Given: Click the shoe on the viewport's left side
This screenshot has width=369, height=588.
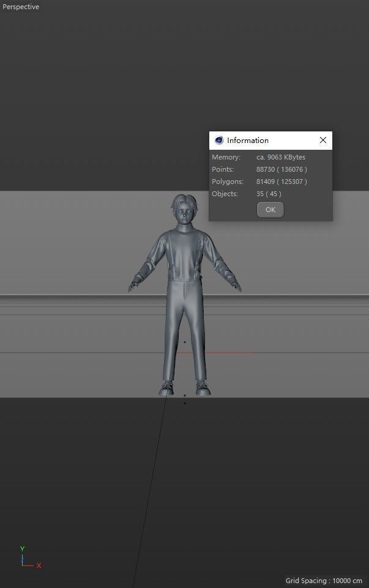Looking at the screenshot, I should [166, 388].
